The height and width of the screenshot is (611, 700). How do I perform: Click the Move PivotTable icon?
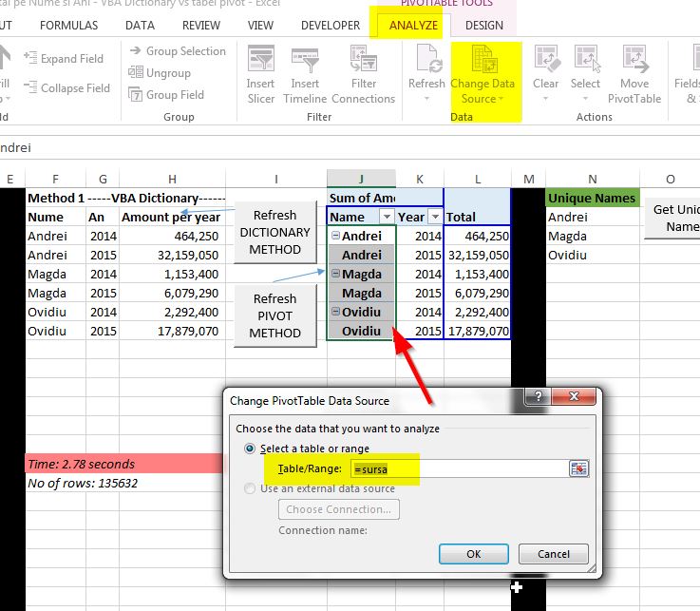click(635, 58)
